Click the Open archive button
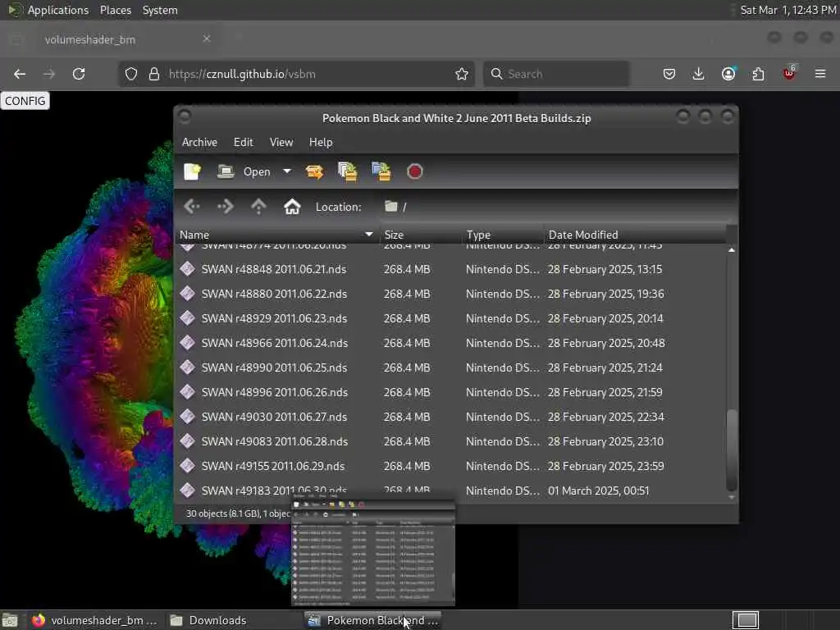The width and height of the screenshot is (840, 630). [244, 171]
